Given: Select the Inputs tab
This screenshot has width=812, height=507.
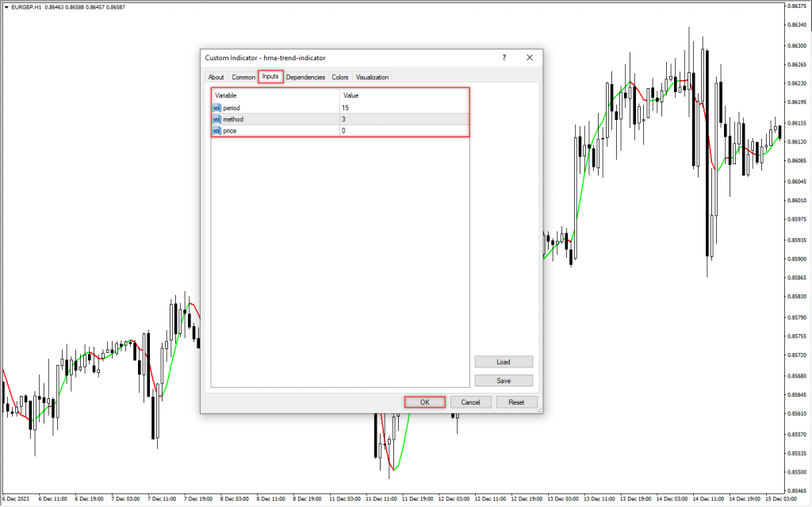Looking at the screenshot, I should pos(270,76).
